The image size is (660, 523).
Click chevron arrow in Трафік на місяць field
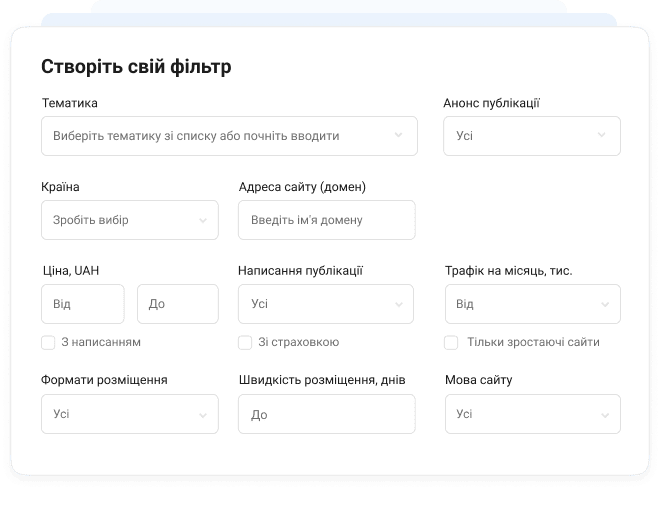(x=605, y=304)
